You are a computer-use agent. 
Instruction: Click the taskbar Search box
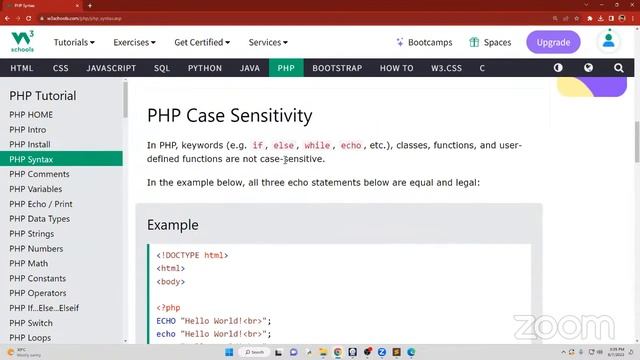click(x=254, y=352)
